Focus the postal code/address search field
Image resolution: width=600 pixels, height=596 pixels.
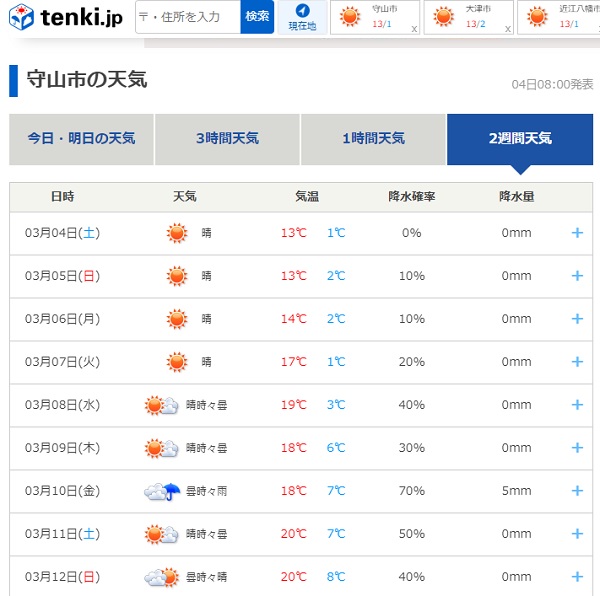click(188, 17)
